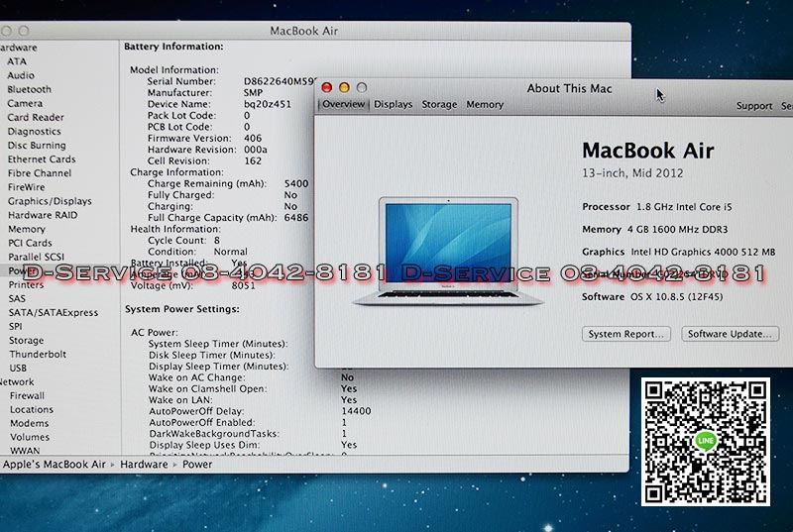Open the Memory tab

point(485,104)
